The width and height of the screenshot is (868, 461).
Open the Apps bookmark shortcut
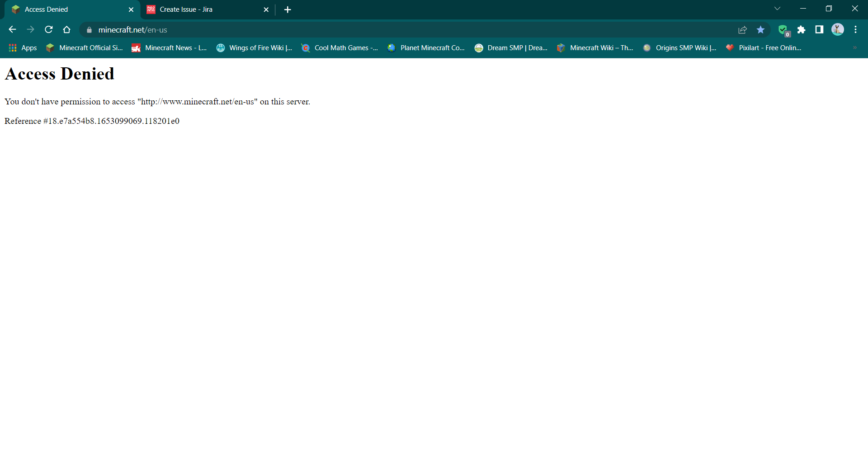23,48
